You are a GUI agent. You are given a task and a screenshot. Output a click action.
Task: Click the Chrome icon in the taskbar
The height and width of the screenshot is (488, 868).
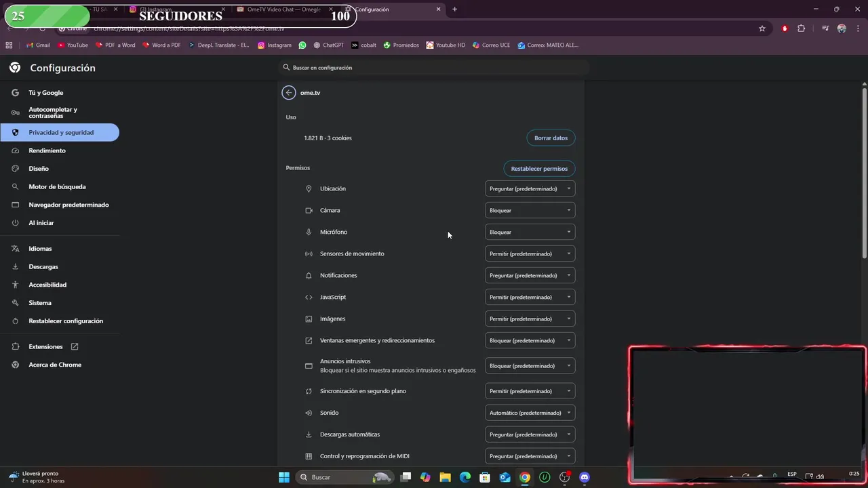coord(525,477)
